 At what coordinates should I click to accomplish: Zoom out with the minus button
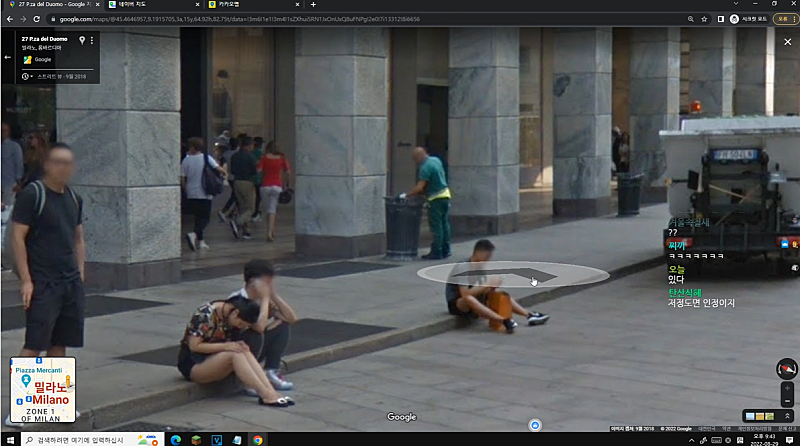point(787,401)
